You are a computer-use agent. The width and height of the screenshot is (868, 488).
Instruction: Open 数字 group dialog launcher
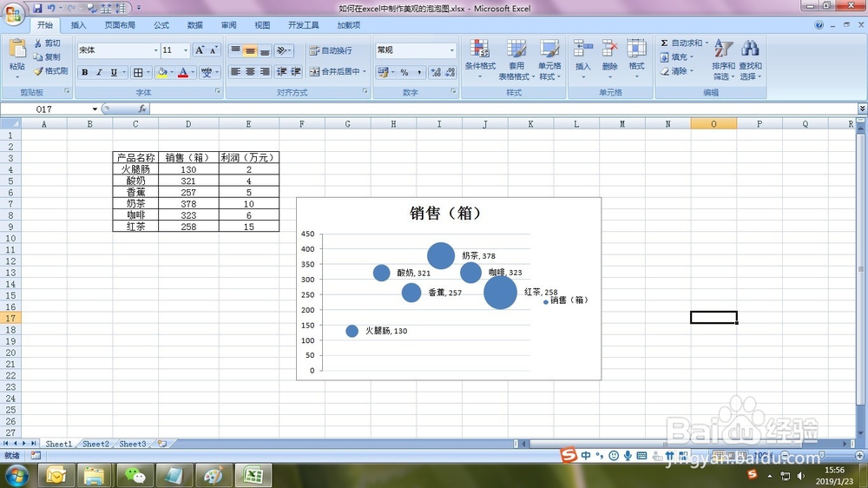pos(453,91)
